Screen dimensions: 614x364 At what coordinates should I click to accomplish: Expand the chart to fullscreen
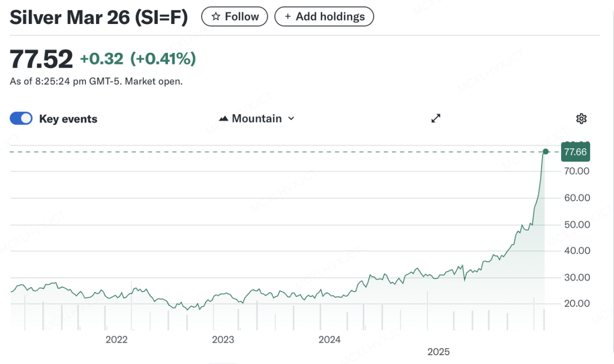pos(435,118)
